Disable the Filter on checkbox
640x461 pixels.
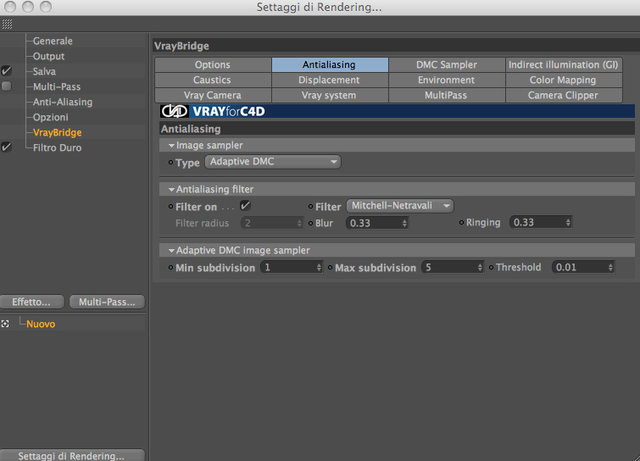tap(245, 205)
